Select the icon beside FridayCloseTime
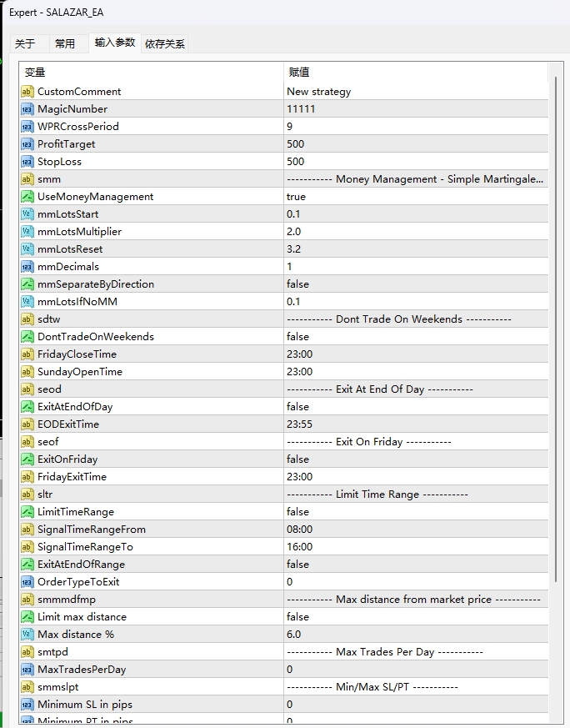This screenshot has width=570, height=728. click(27, 354)
